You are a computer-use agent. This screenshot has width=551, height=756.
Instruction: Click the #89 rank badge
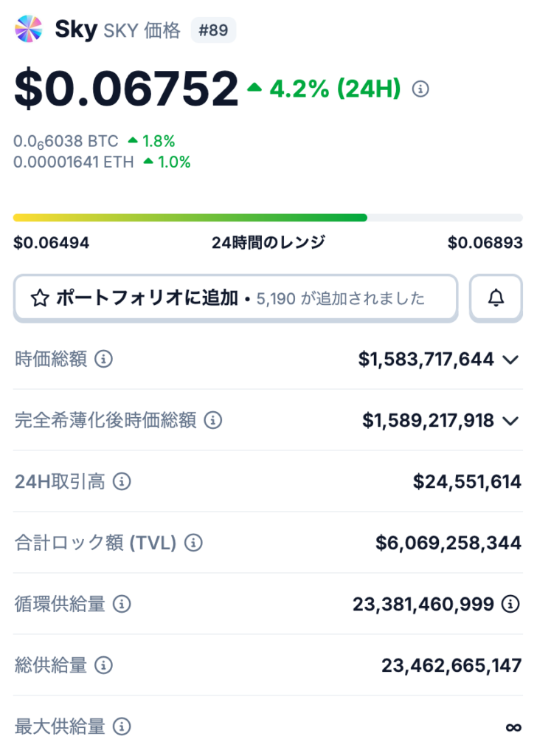213,31
